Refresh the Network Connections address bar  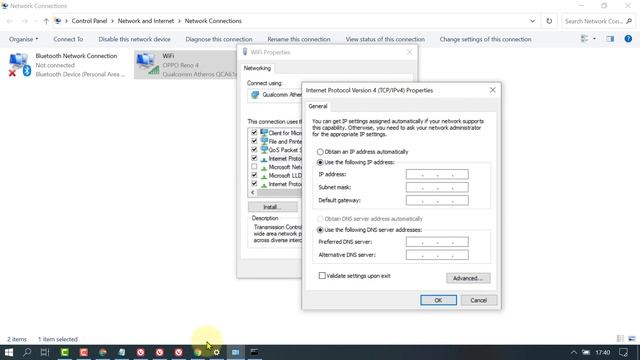549,21
